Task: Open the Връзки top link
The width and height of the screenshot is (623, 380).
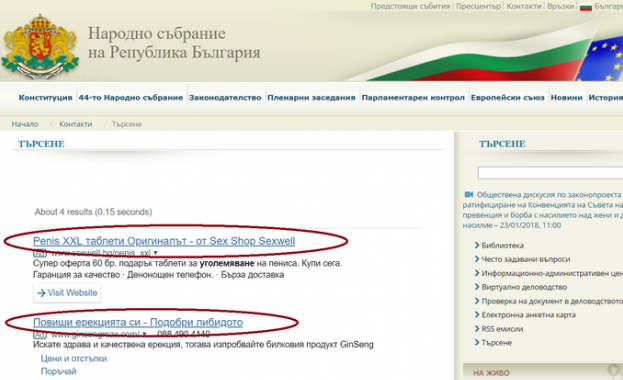Action: coord(561,6)
